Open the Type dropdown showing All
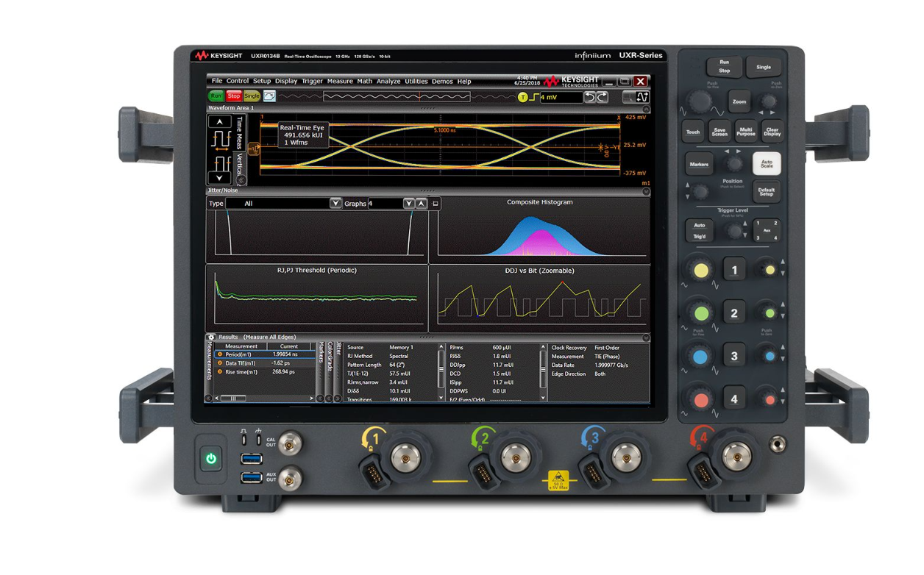The height and width of the screenshot is (575, 924). point(335,202)
